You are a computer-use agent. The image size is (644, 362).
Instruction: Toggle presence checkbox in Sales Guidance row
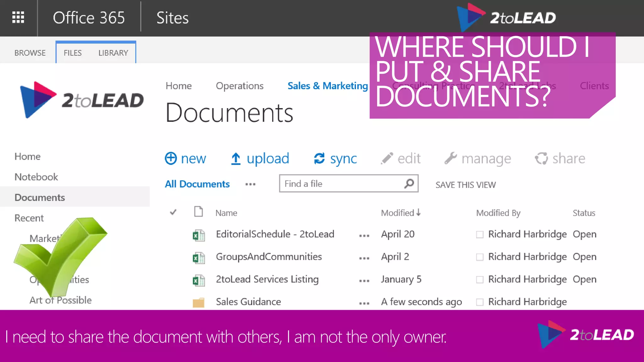point(480,302)
